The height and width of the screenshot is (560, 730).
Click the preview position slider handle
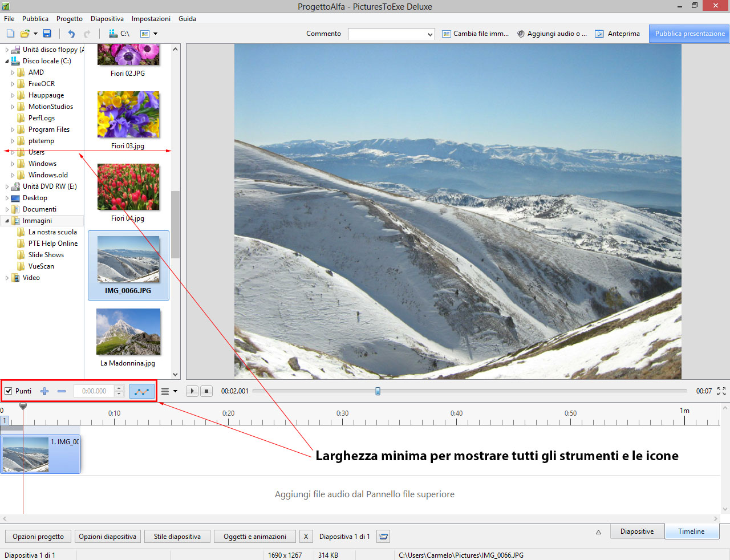pyautogui.click(x=378, y=391)
